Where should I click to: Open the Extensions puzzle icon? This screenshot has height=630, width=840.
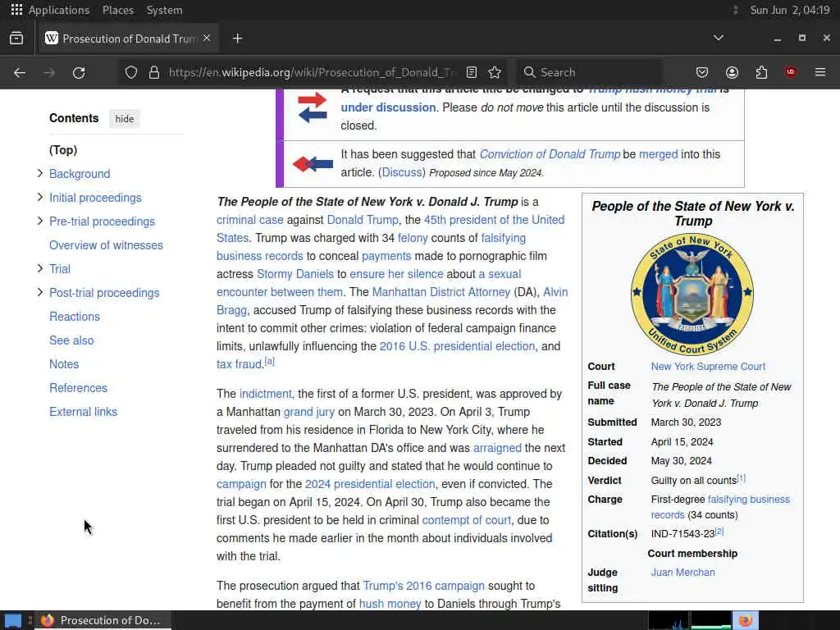[761, 72]
